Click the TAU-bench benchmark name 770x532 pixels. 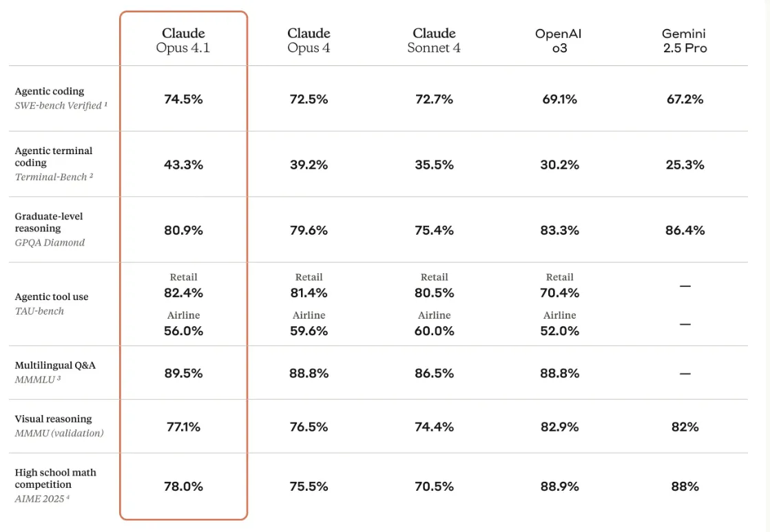click(39, 311)
